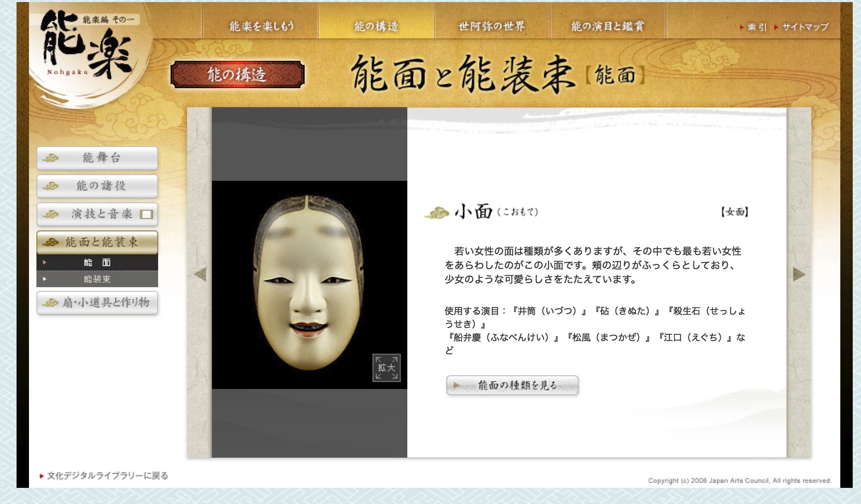861x504 pixels.
Task: Click the 能面の種類を見る button
Action: click(512, 385)
